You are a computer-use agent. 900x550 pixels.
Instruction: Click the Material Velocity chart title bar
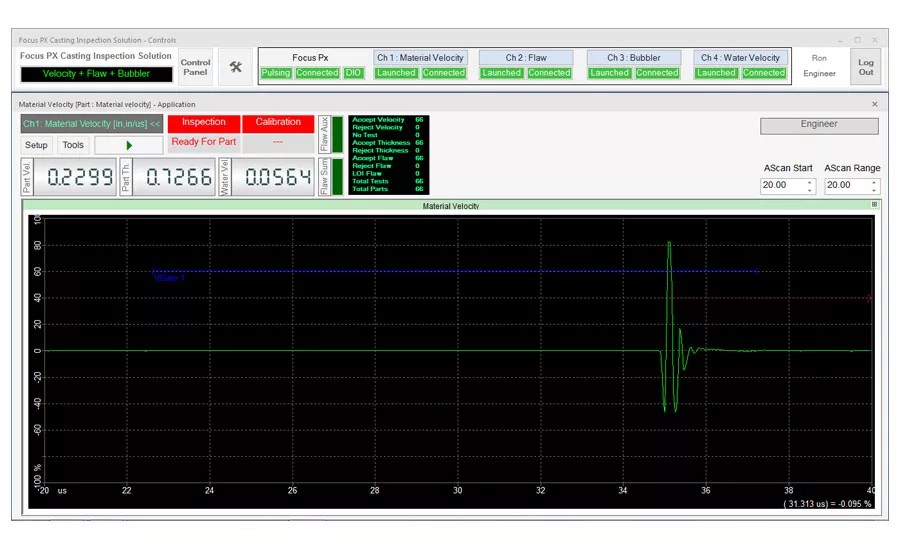click(451, 205)
